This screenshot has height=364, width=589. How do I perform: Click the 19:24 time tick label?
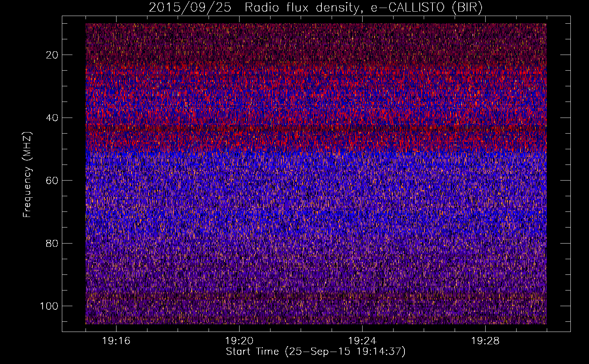pyautogui.click(x=362, y=341)
